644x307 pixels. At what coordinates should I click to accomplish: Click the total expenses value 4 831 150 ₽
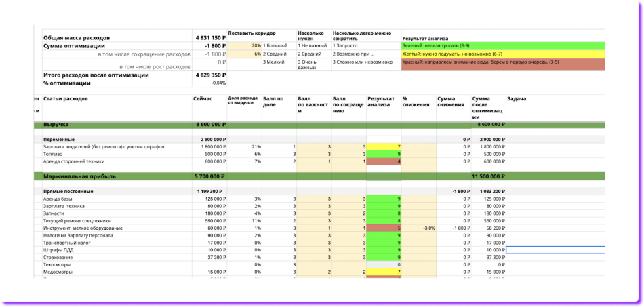click(x=209, y=38)
